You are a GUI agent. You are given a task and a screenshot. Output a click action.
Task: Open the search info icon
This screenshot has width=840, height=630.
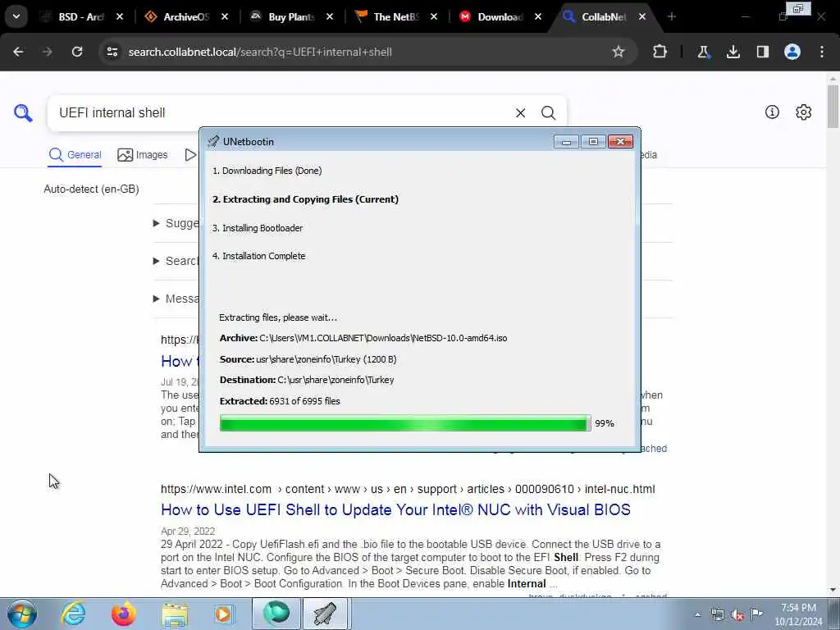click(772, 112)
